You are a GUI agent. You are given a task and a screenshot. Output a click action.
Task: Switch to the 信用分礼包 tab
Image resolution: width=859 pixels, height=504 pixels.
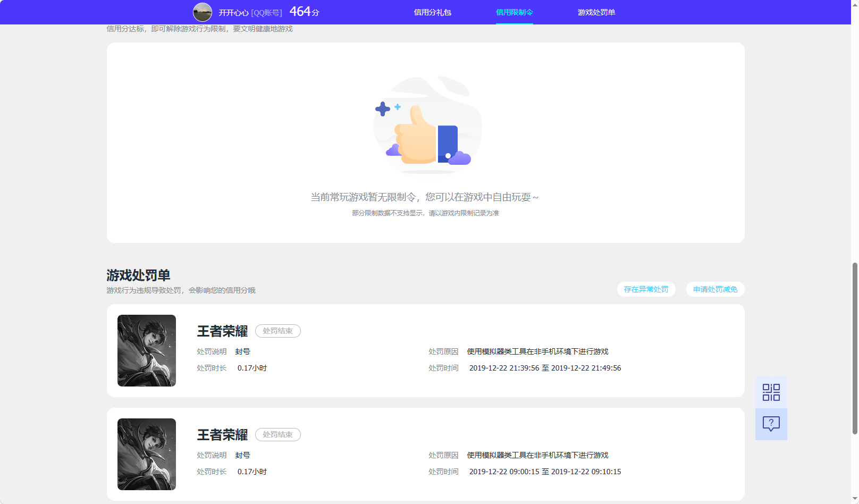click(x=432, y=12)
